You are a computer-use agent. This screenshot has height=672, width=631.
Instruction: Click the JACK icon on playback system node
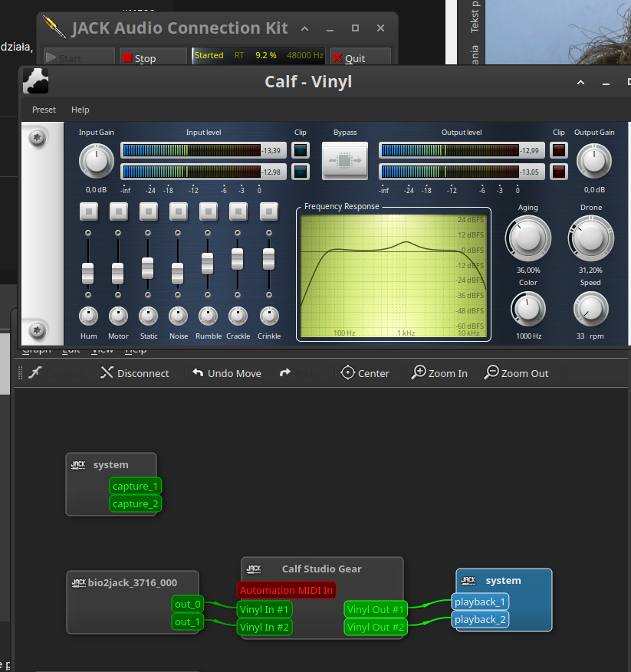(468, 581)
